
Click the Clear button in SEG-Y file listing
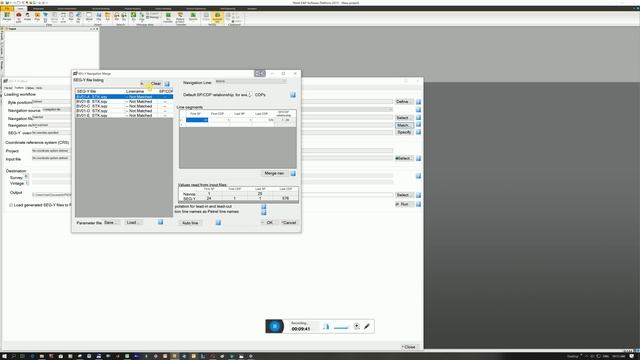[x=156, y=84]
